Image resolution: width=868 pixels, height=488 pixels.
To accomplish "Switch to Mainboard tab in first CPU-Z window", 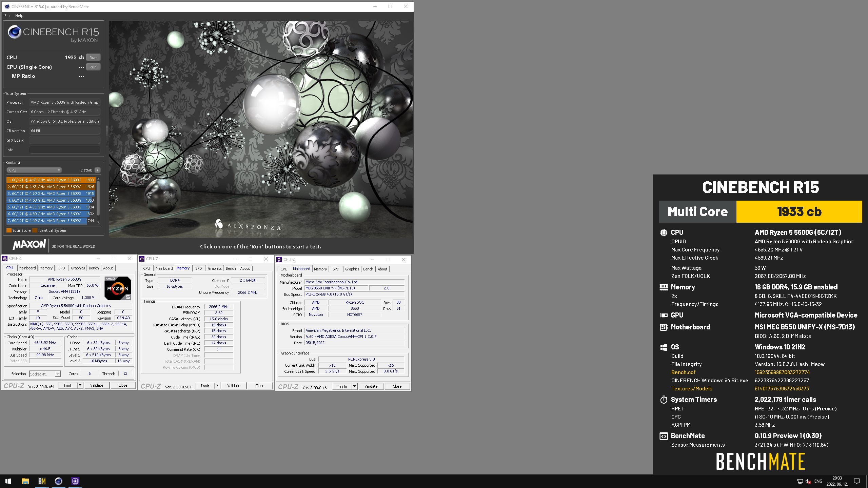I will coord(27,268).
